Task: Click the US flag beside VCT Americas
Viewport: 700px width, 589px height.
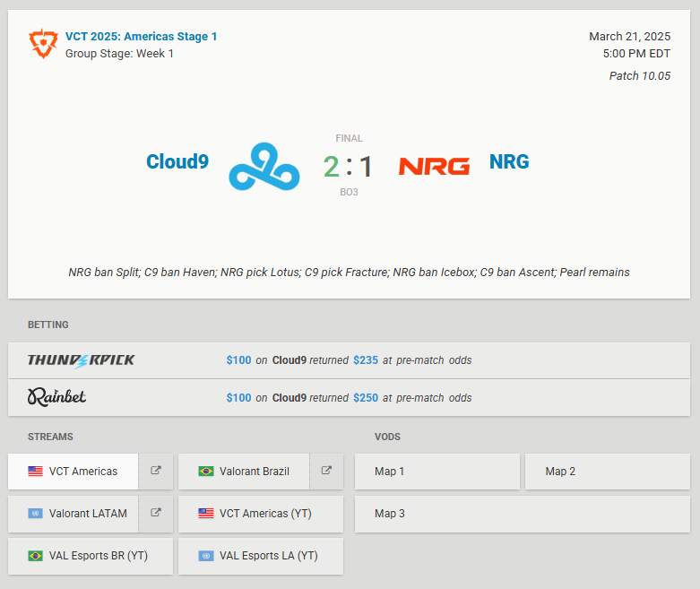Action: tap(35, 472)
